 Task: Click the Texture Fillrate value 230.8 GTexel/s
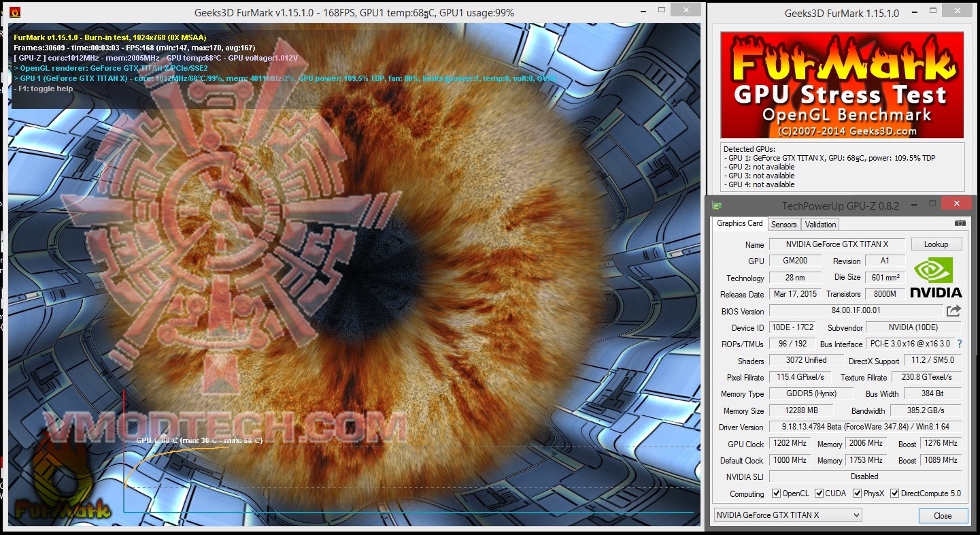point(927,377)
